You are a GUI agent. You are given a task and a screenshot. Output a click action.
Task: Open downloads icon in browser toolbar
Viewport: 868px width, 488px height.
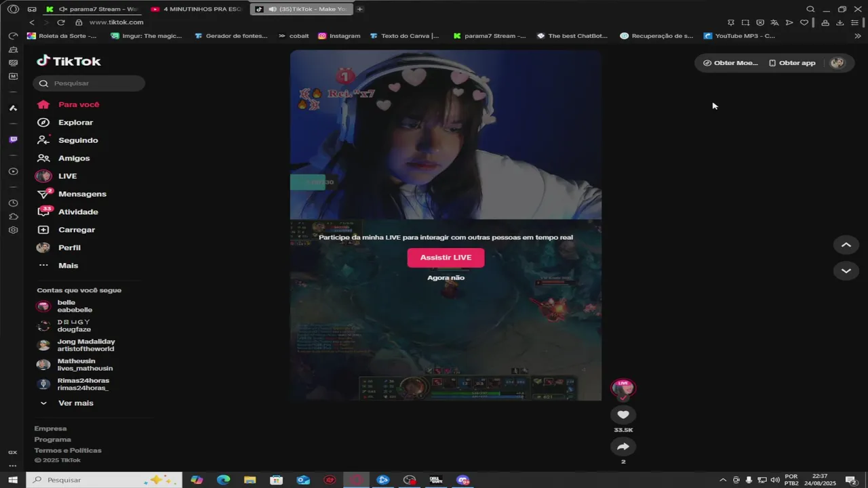pos(840,22)
